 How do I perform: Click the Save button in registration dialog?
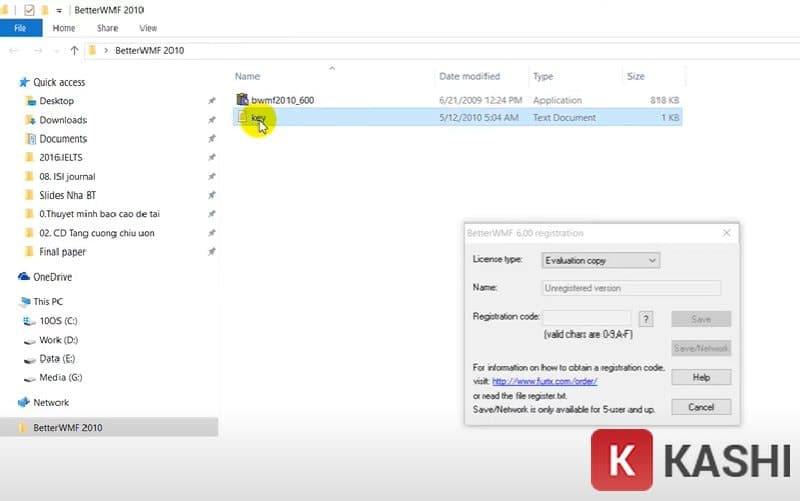tap(701, 319)
